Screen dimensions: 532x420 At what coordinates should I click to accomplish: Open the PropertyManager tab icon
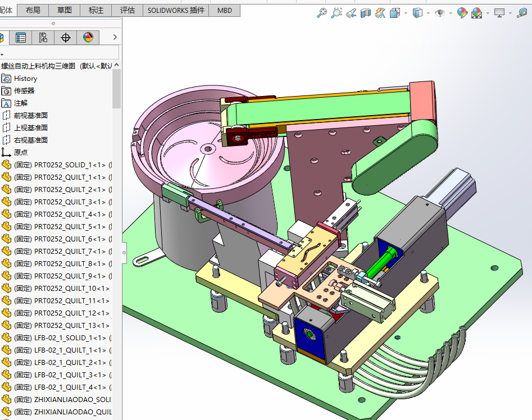coord(21,38)
